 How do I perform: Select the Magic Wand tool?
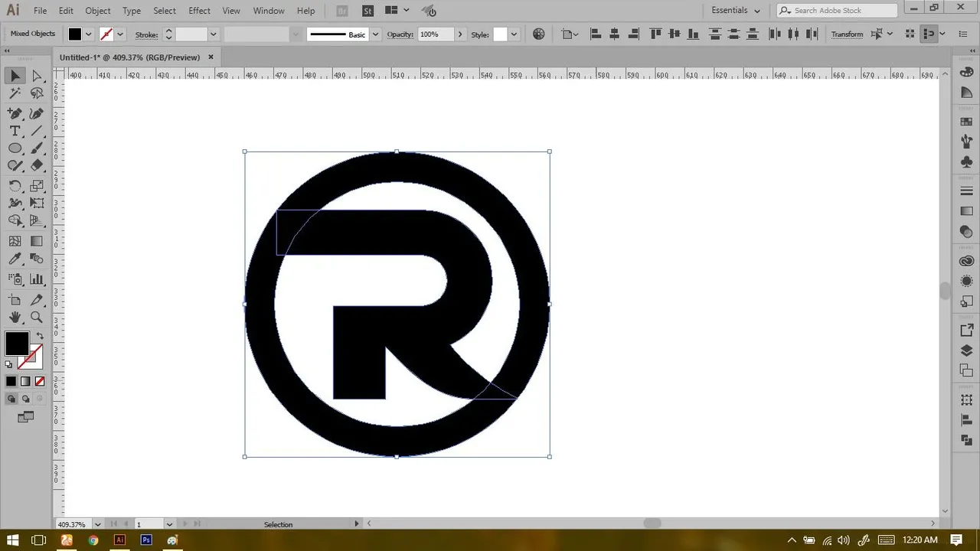tap(15, 93)
